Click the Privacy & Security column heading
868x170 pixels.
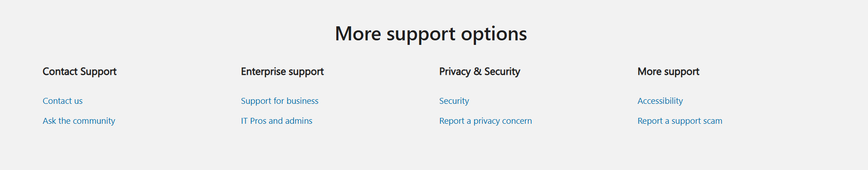click(x=480, y=72)
